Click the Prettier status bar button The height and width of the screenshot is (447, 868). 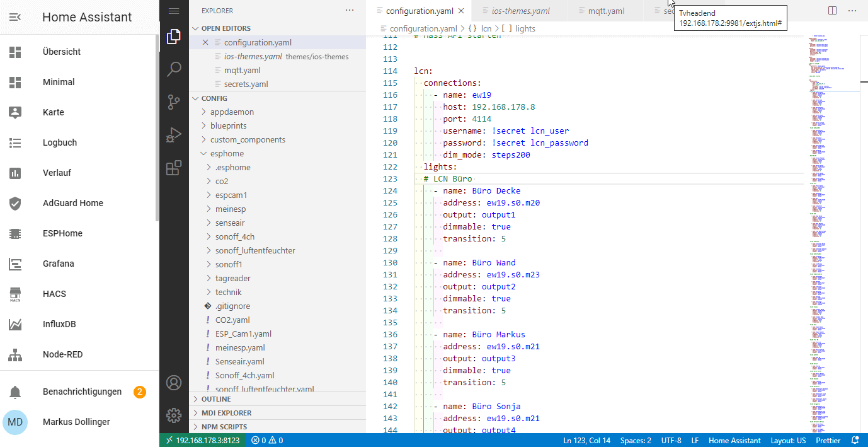[828, 440]
